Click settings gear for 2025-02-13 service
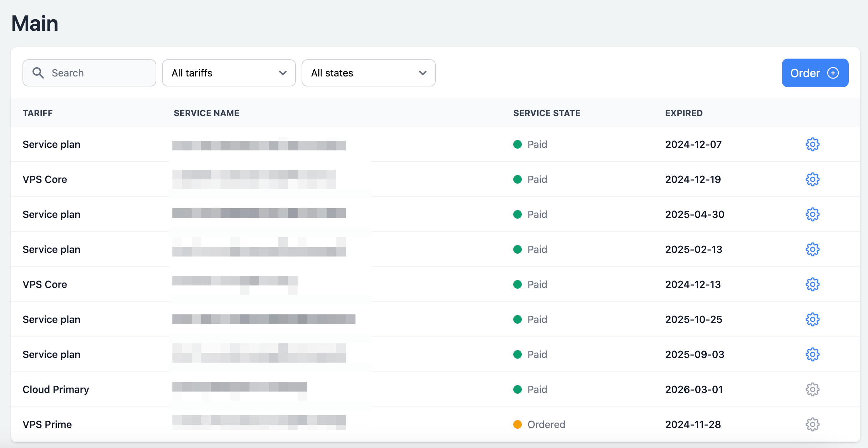This screenshot has height=448, width=868. [x=812, y=249]
